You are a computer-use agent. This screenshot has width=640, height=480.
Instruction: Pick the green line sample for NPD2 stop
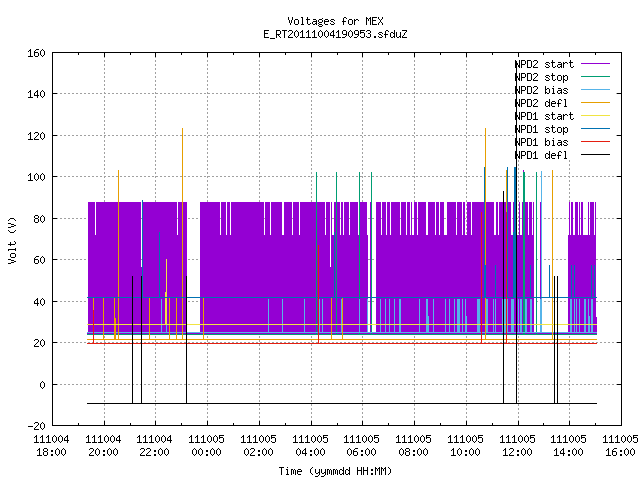pos(595,77)
